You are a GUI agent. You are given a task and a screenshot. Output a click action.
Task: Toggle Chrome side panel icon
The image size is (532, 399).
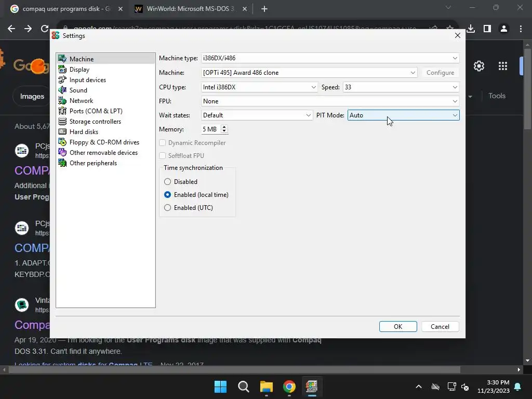tap(487, 29)
